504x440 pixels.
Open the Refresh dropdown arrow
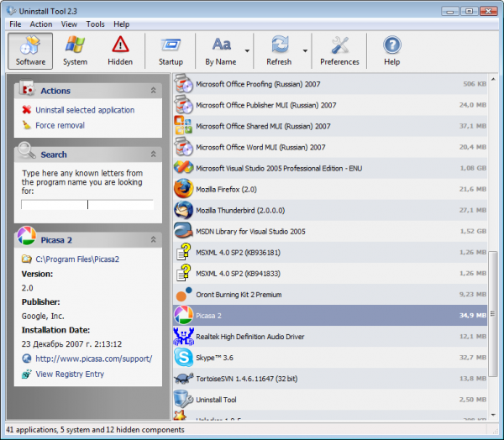(304, 51)
